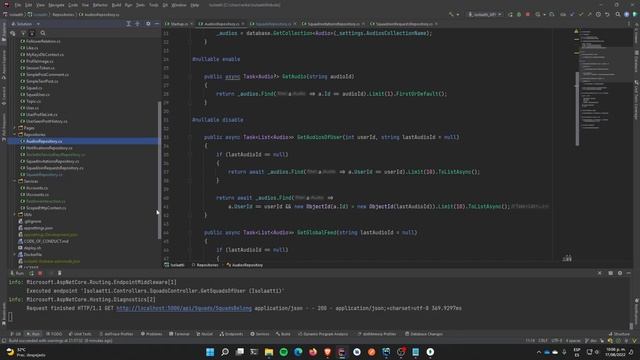Click the undo/rollback arrow in top toolbar
Screen dimensions: 640x360
click(607, 14)
